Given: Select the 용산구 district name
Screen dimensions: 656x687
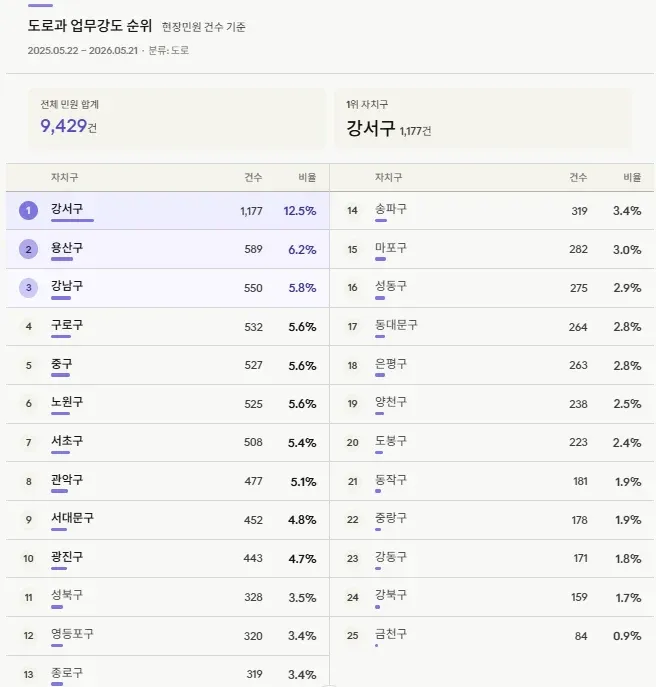Looking at the screenshot, I should click(x=67, y=248).
